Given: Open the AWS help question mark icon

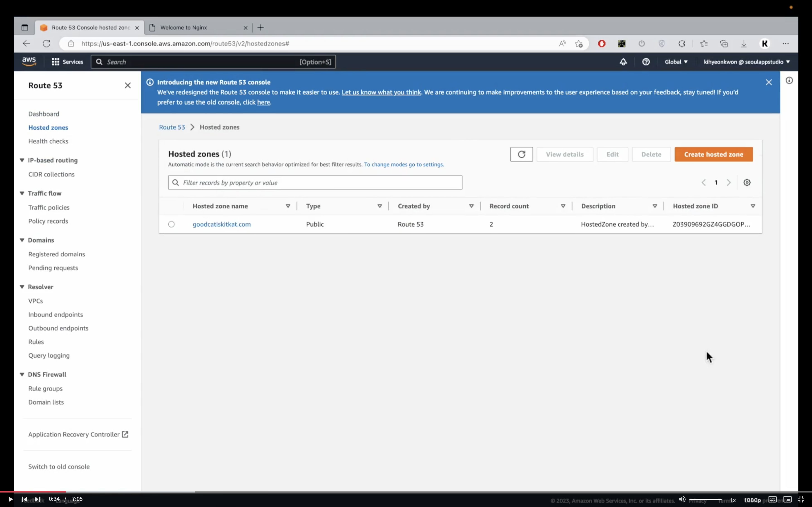Looking at the screenshot, I should [645, 62].
